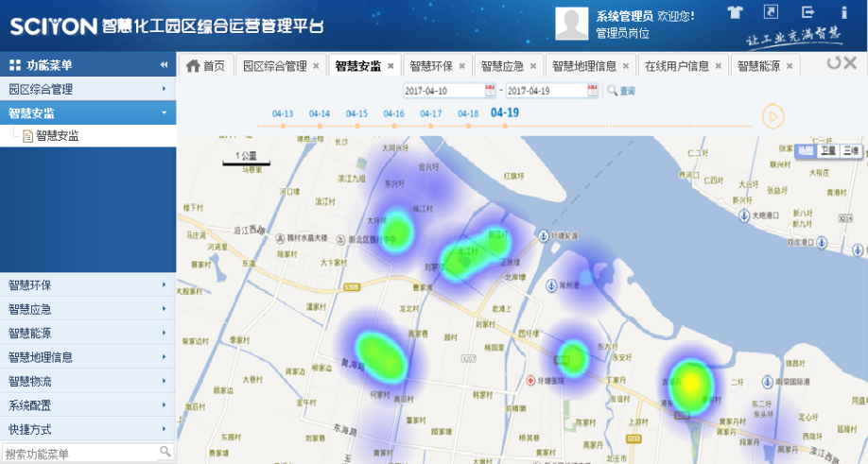Switch to the 智慧地理信息 tab

583,66
